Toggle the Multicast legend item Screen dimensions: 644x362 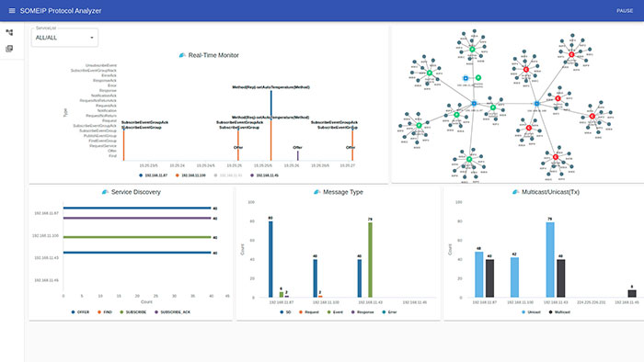tap(559, 312)
